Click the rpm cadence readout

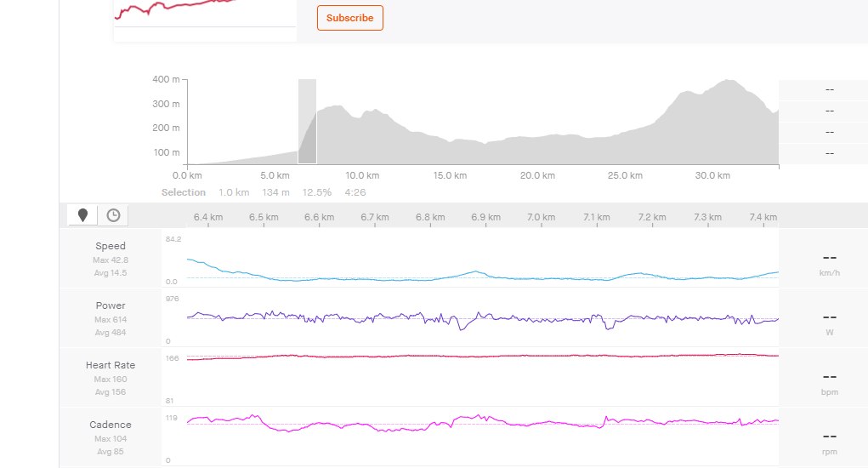tap(829, 442)
